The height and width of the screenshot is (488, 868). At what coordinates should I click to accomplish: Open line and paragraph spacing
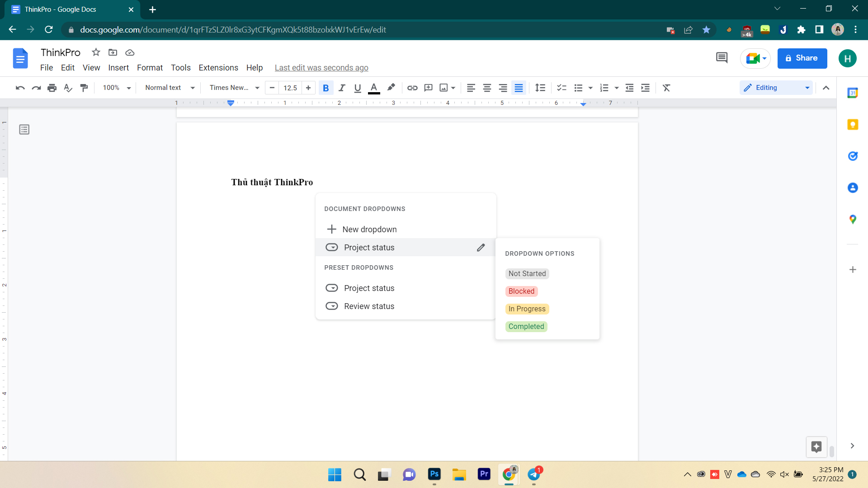click(540, 88)
